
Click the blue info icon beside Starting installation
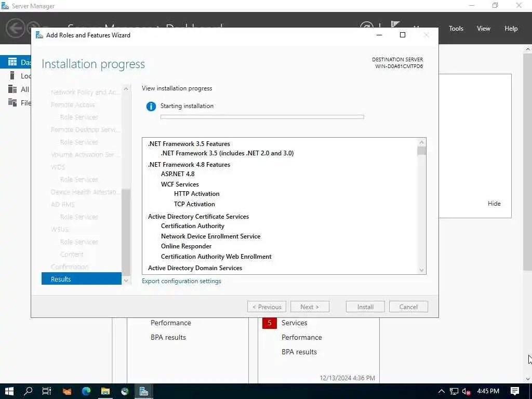click(x=151, y=106)
